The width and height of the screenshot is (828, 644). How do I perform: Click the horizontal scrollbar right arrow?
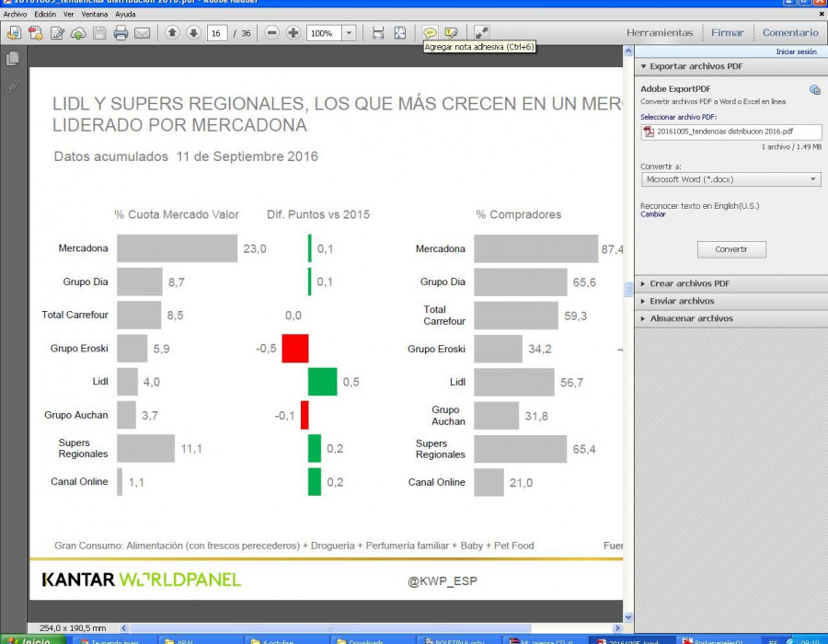coord(616,628)
